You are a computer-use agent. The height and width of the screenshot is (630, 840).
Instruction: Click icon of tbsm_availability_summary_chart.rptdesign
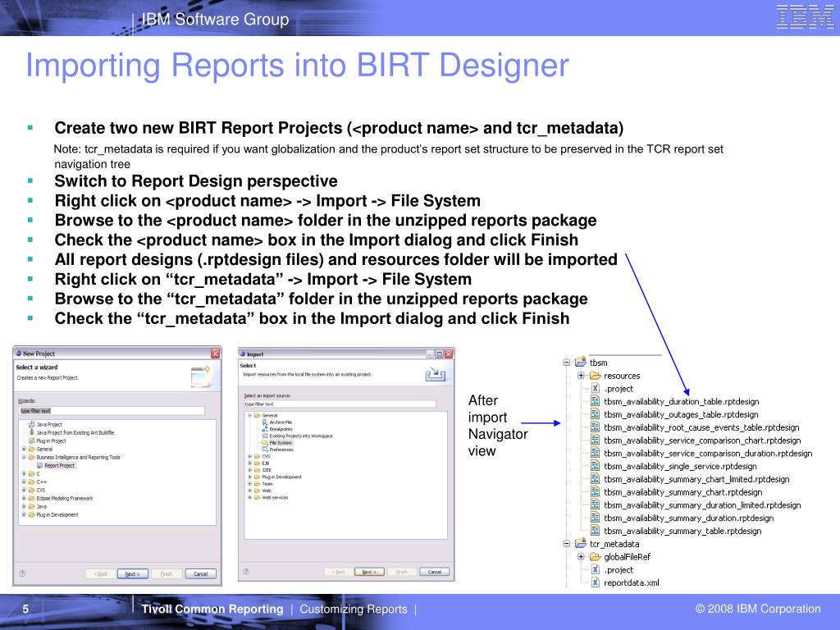[x=595, y=492]
